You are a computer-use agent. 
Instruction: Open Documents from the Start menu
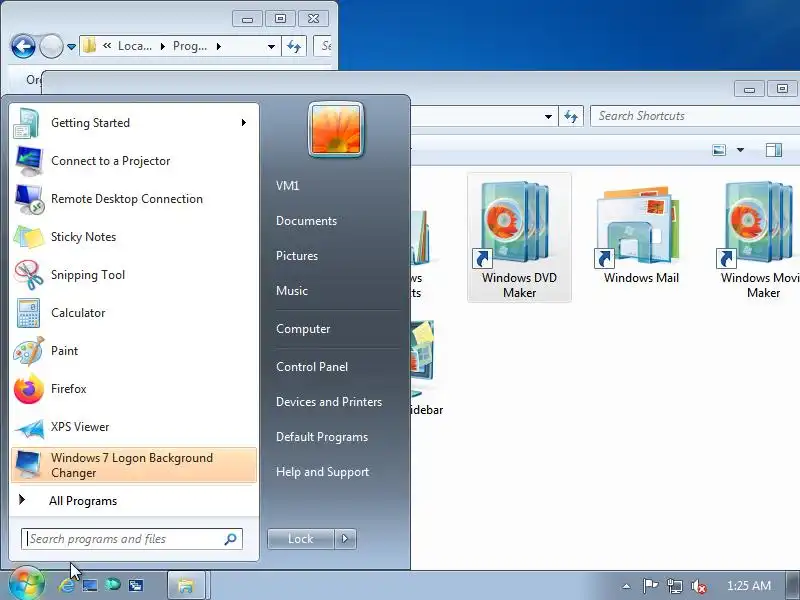point(307,221)
